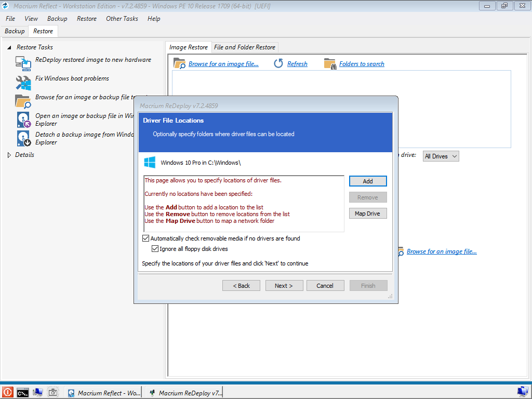Expand the Details section
The image size is (532, 399).
(9, 155)
